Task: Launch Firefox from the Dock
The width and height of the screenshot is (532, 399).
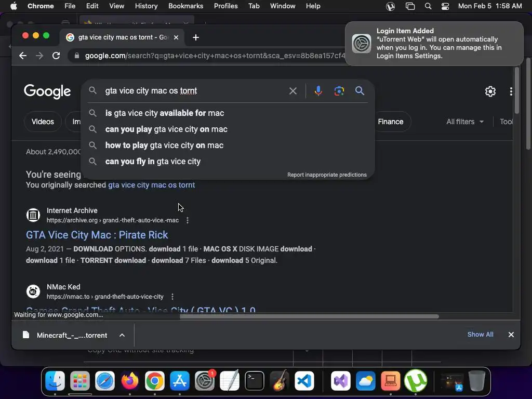Action: coord(130,381)
